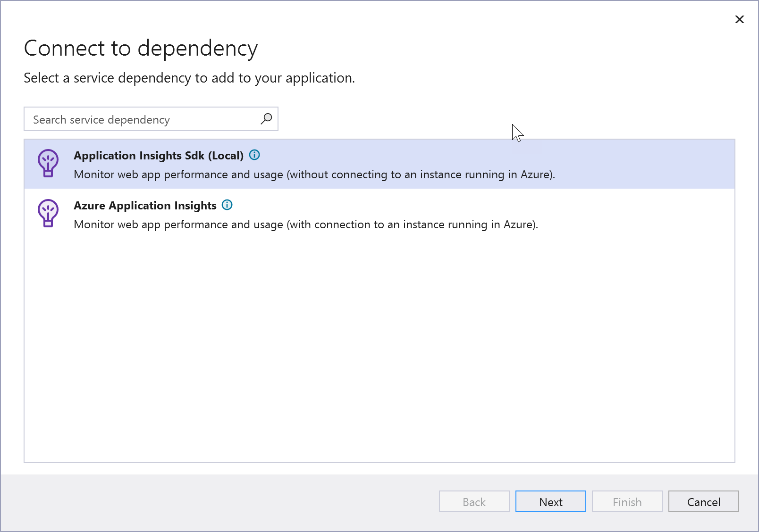The width and height of the screenshot is (759, 532).
Task: Click description mentioning with connection to Azure
Action: point(306,224)
